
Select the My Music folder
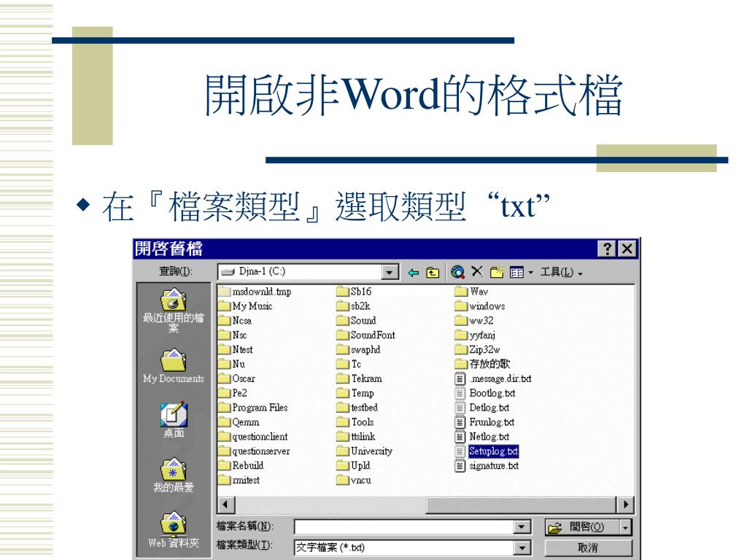coord(245,306)
